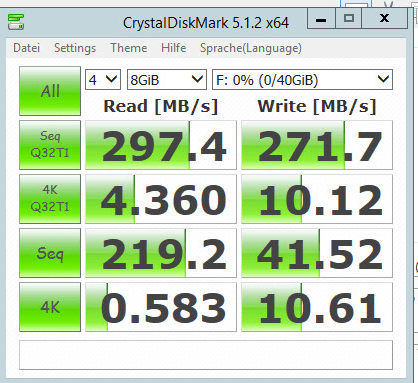Click the empty comment field at the bottom
Image resolution: width=418 pixels, height=383 pixels.
click(206, 355)
